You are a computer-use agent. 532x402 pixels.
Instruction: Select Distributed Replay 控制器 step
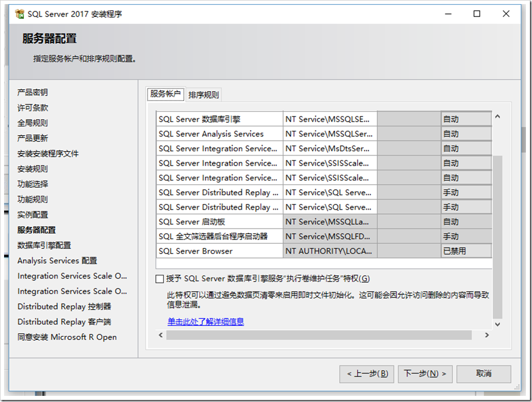click(x=64, y=306)
